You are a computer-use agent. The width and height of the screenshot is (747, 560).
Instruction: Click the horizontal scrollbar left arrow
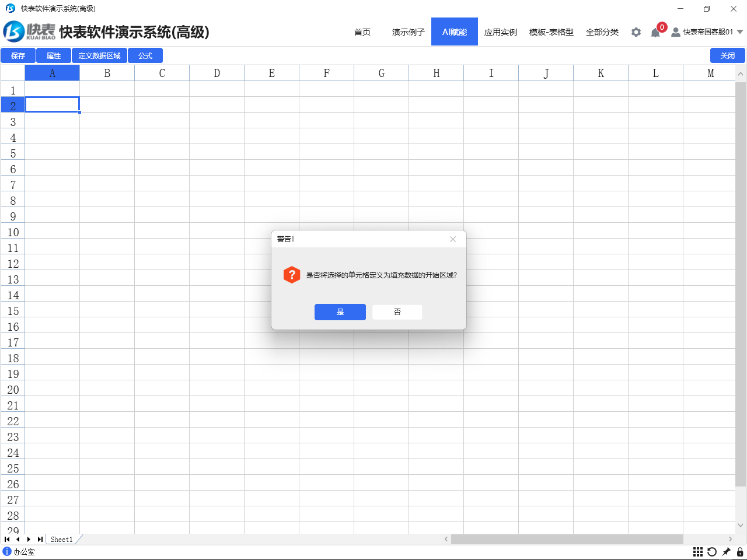[446, 539]
